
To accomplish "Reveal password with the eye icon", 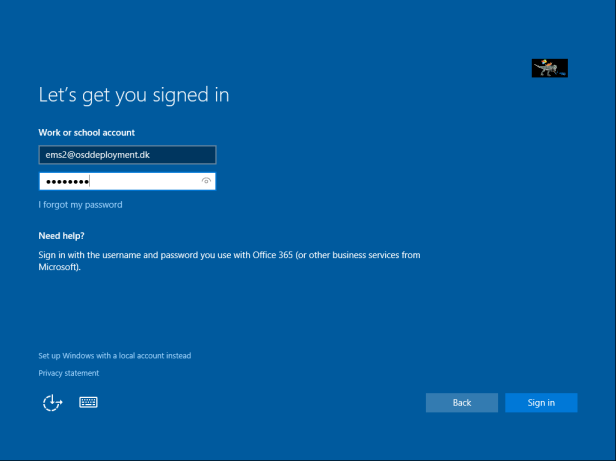I will [206, 181].
